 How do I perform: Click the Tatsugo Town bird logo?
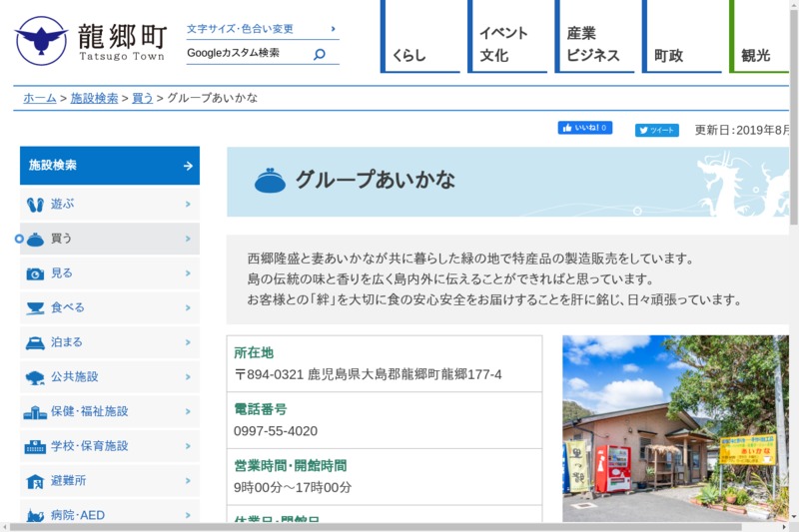pyautogui.click(x=41, y=40)
